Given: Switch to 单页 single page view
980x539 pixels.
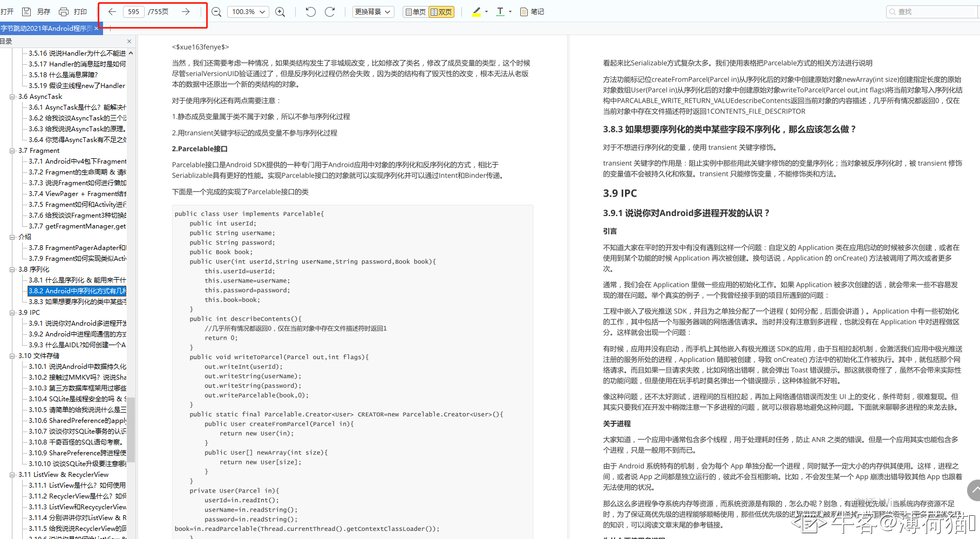Looking at the screenshot, I should pos(415,12).
